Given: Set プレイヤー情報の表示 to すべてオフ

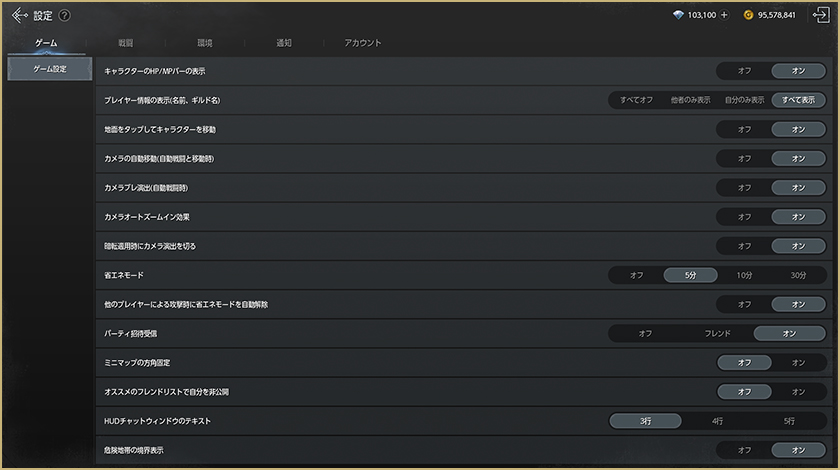Looking at the screenshot, I should point(636,100).
